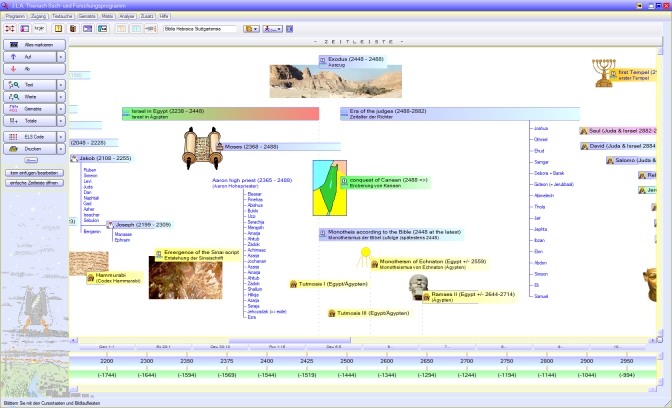672x408 pixels.
Task: Click the yellow question-mark help toolbar icon
Action: coord(59,29)
